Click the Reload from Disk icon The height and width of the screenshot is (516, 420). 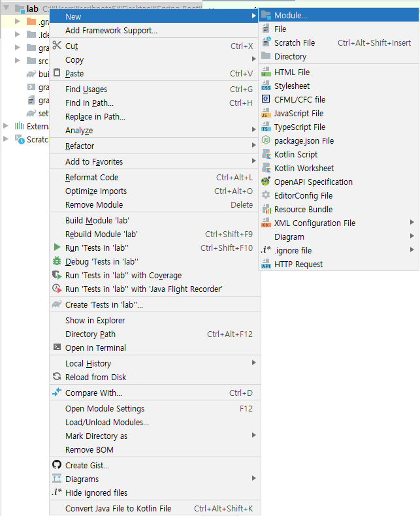pos(57,378)
